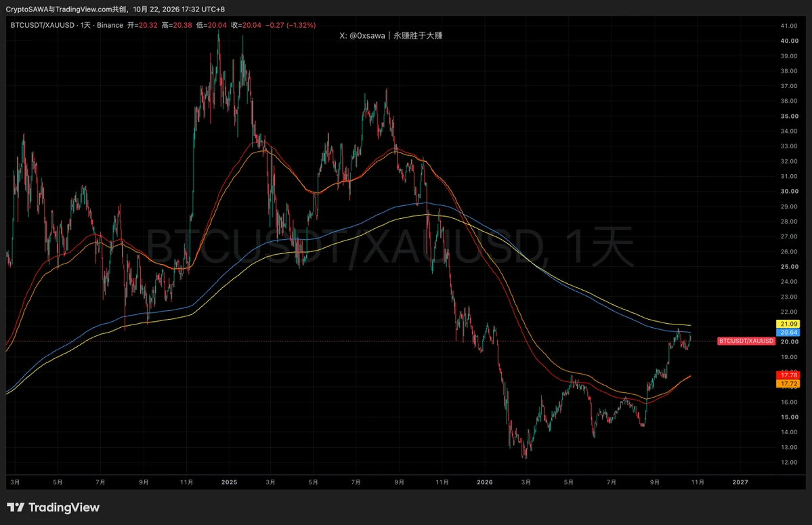812x525 pixels.
Task: Click the 35.00 price axis label
Action: [x=789, y=116]
